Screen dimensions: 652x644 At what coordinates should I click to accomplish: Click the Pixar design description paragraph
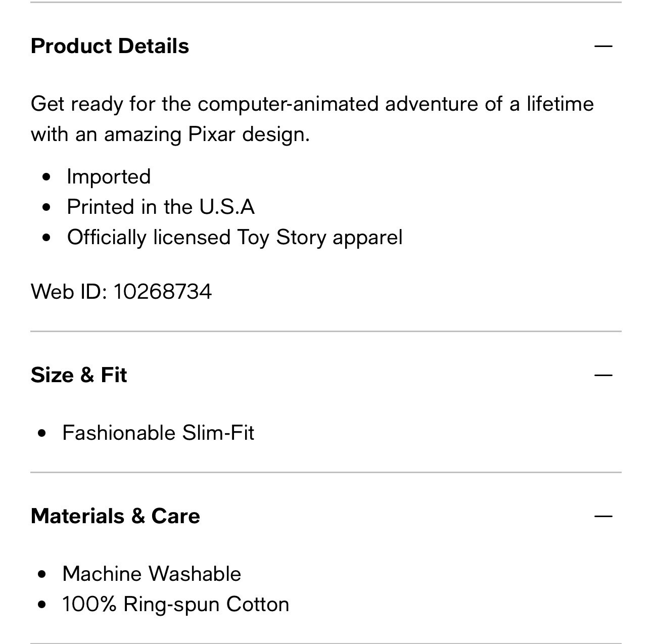tap(312, 119)
